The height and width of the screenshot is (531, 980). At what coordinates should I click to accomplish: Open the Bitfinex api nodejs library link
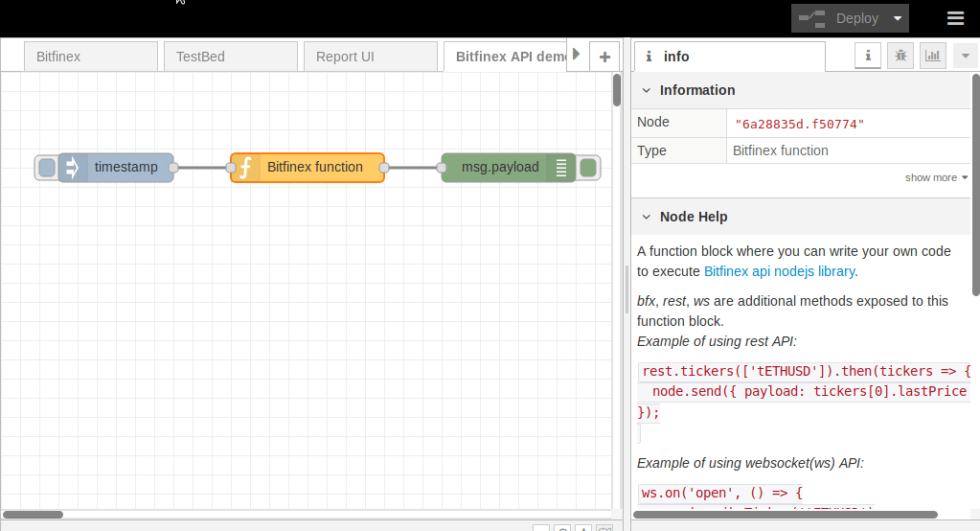[779, 271]
